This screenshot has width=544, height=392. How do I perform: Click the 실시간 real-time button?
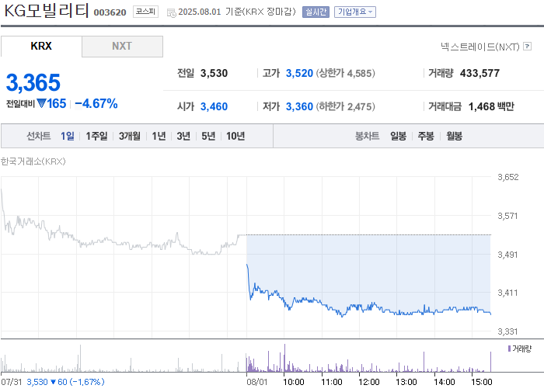pyautogui.click(x=316, y=12)
